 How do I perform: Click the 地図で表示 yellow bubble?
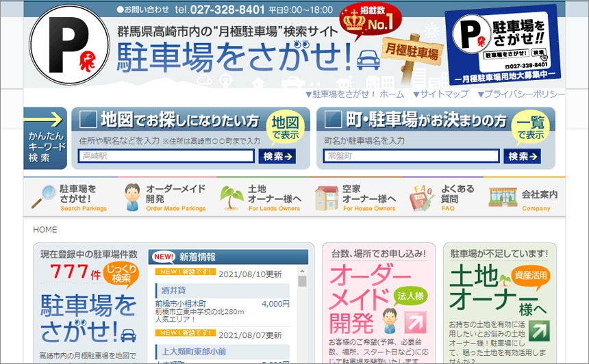286,127
